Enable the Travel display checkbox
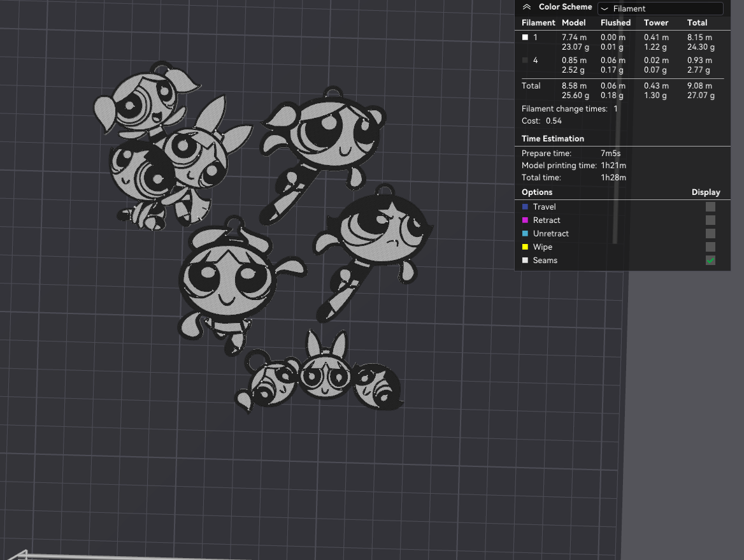Viewport: 744px width, 560px height. click(x=710, y=207)
